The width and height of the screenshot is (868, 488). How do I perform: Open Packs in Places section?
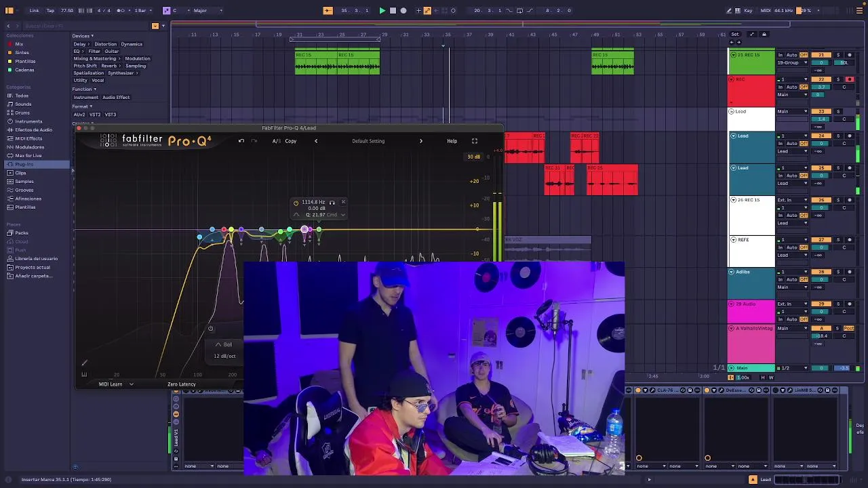[22, 233]
